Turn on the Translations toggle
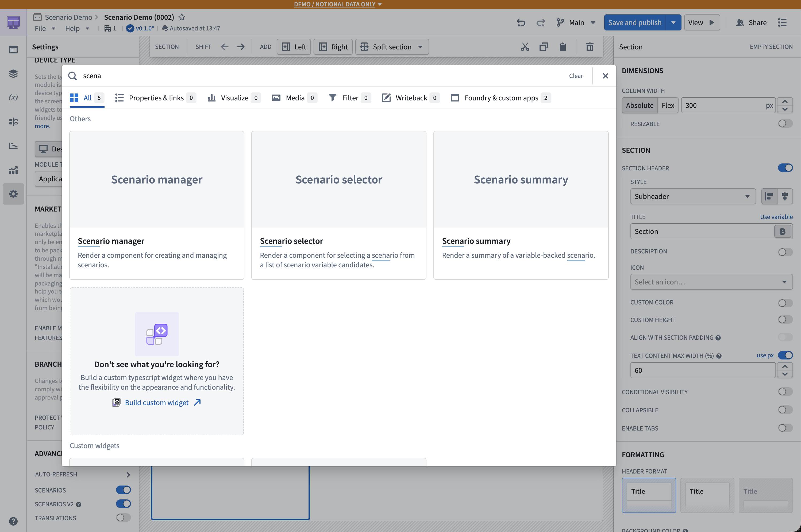This screenshot has height=532, width=801. pyautogui.click(x=123, y=518)
